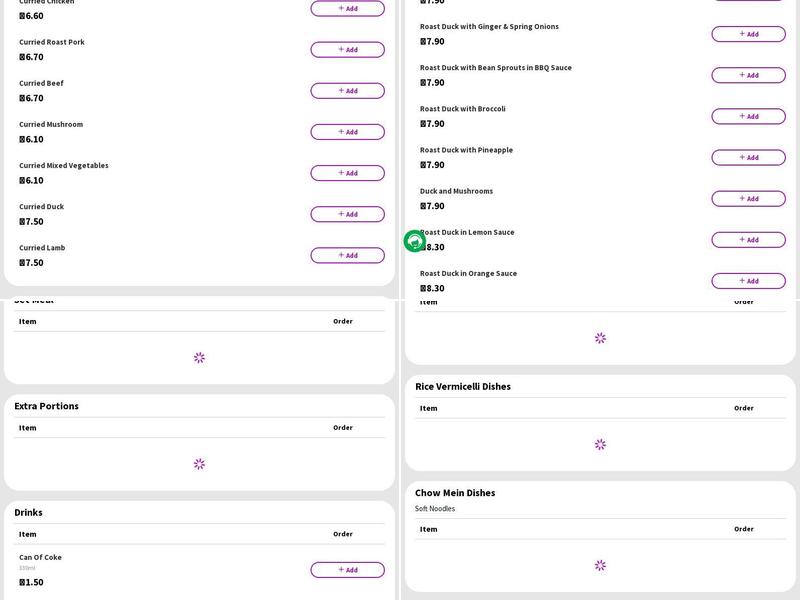Viewport: 800px width, 600px height.
Task: Click Add next to Curried Lamb
Action: tap(347, 255)
